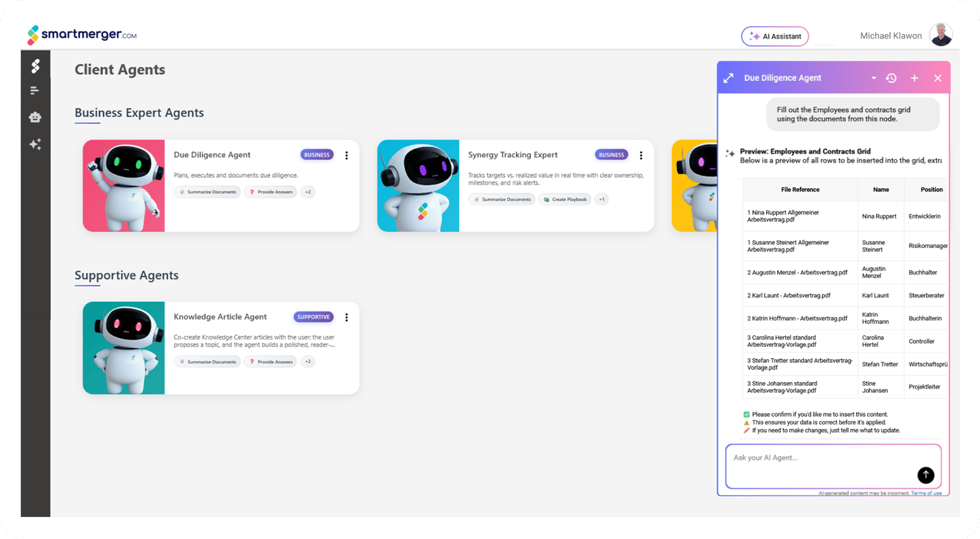Expand +2 tags on Knowledge Article Agent
Image resolution: width=980 pixels, height=539 pixels.
[308, 362]
